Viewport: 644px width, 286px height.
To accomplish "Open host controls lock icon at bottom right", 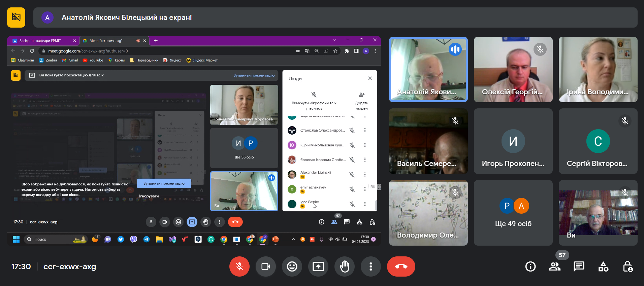I will (x=627, y=266).
